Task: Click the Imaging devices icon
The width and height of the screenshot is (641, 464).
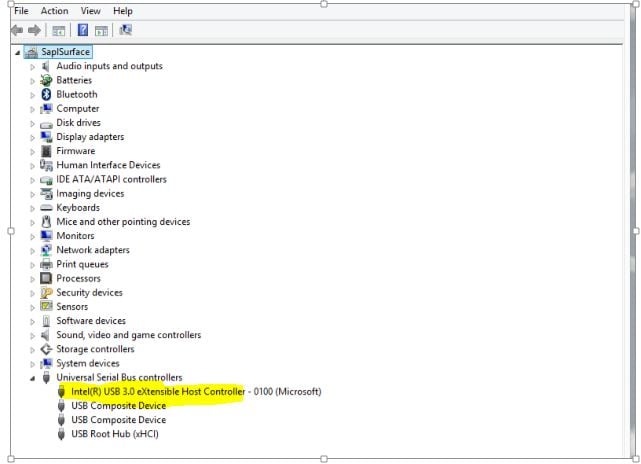Action: 46,193
